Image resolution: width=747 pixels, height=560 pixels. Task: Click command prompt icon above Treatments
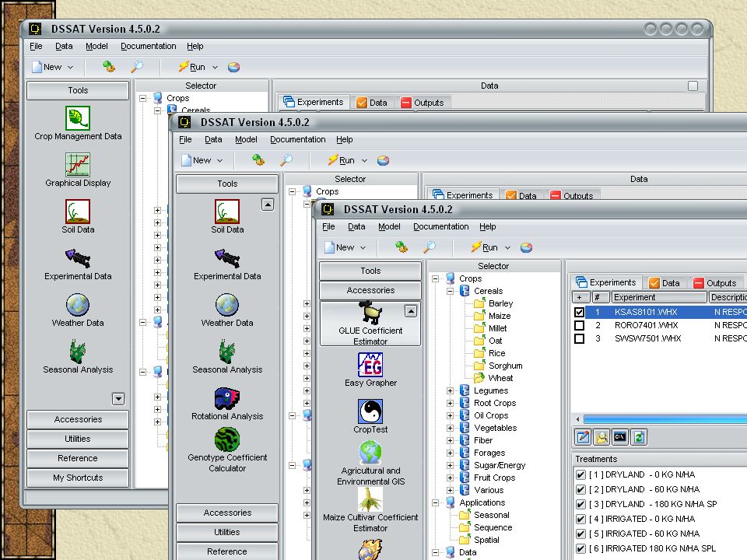tap(620, 437)
